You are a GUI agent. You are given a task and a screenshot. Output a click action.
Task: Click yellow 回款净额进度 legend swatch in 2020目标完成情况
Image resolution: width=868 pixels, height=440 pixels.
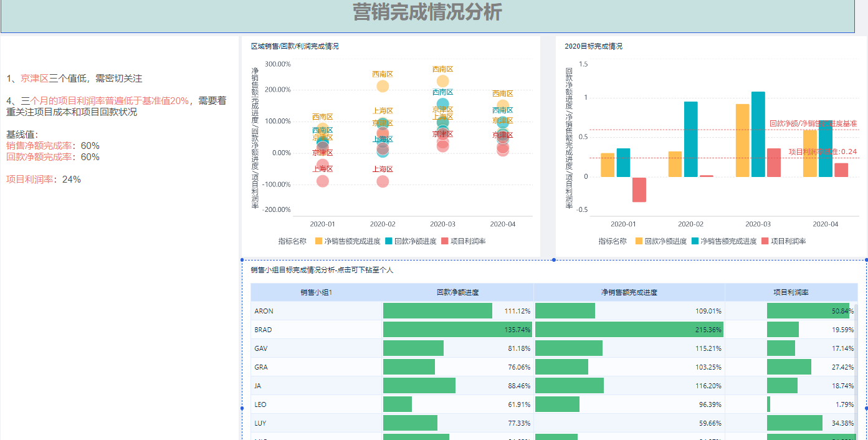[639, 241]
